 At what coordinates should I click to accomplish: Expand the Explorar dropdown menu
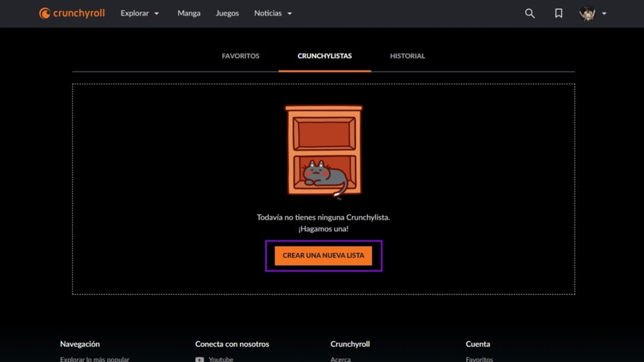pyautogui.click(x=139, y=13)
